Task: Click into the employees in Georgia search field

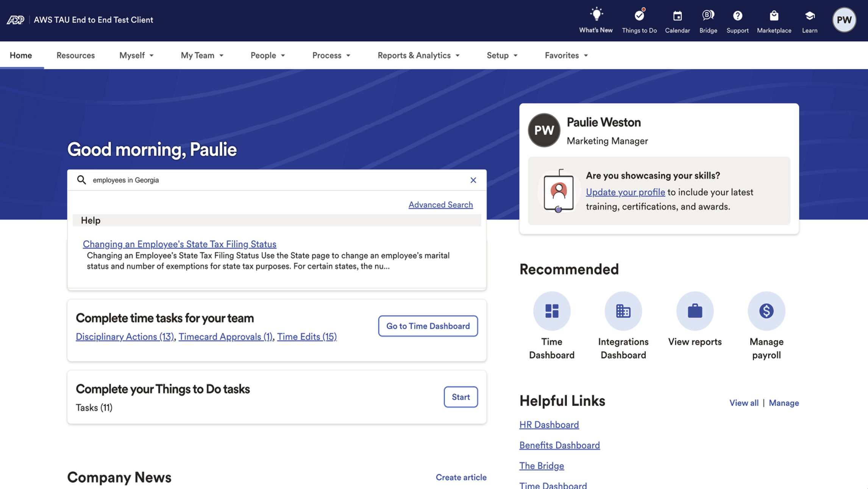Action: [x=265, y=180]
